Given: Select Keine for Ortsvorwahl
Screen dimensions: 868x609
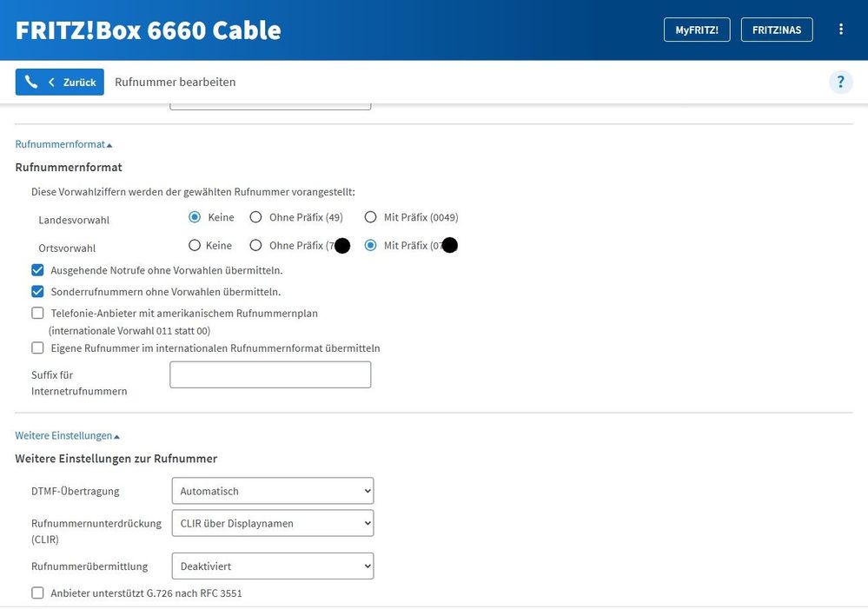Looking at the screenshot, I should (x=195, y=246).
